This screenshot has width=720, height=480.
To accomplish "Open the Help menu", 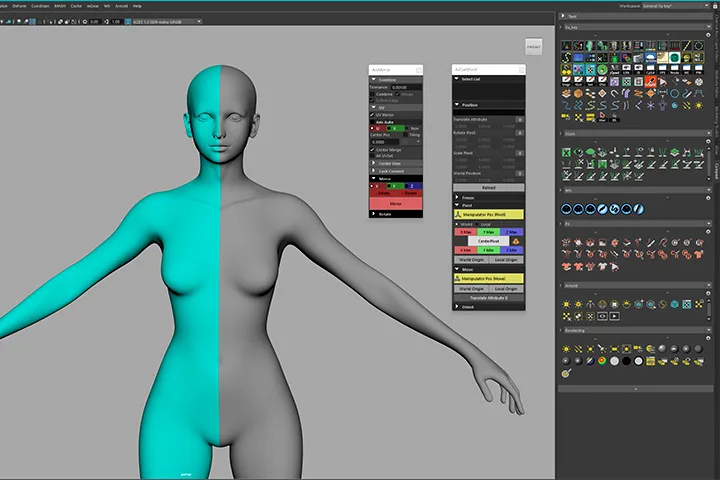I will pos(137,6).
